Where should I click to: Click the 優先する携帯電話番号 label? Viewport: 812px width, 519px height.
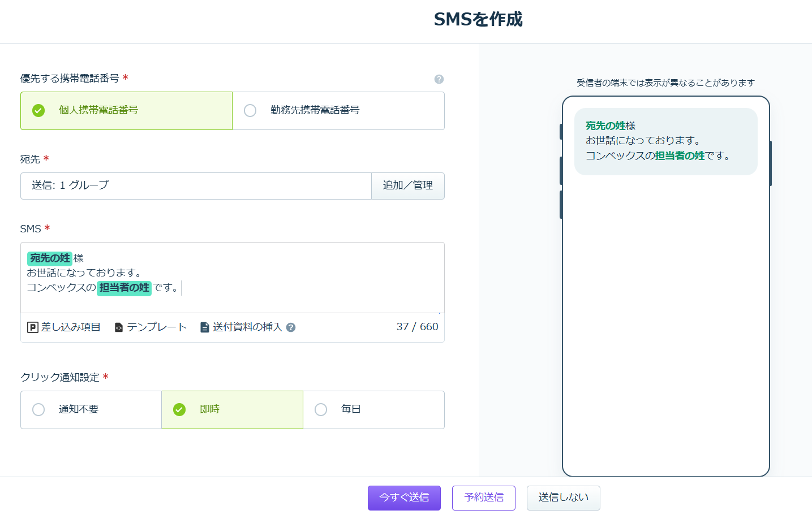coord(70,79)
